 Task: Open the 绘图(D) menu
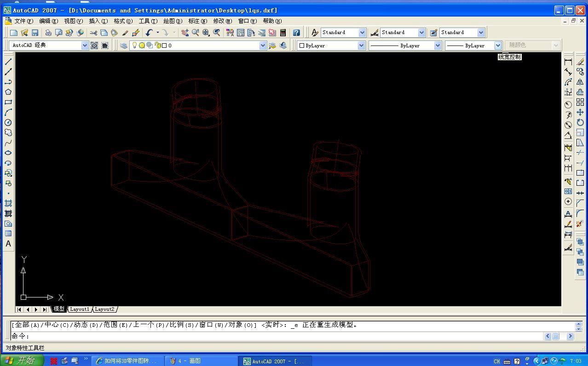(x=173, y=21)
